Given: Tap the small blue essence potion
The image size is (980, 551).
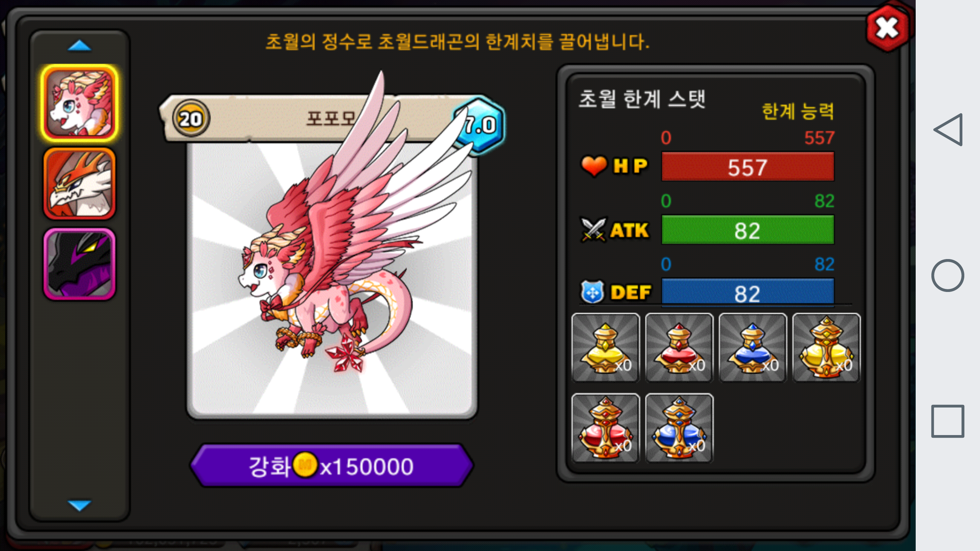Looking at the screenshot, I should tap(753, 347).
